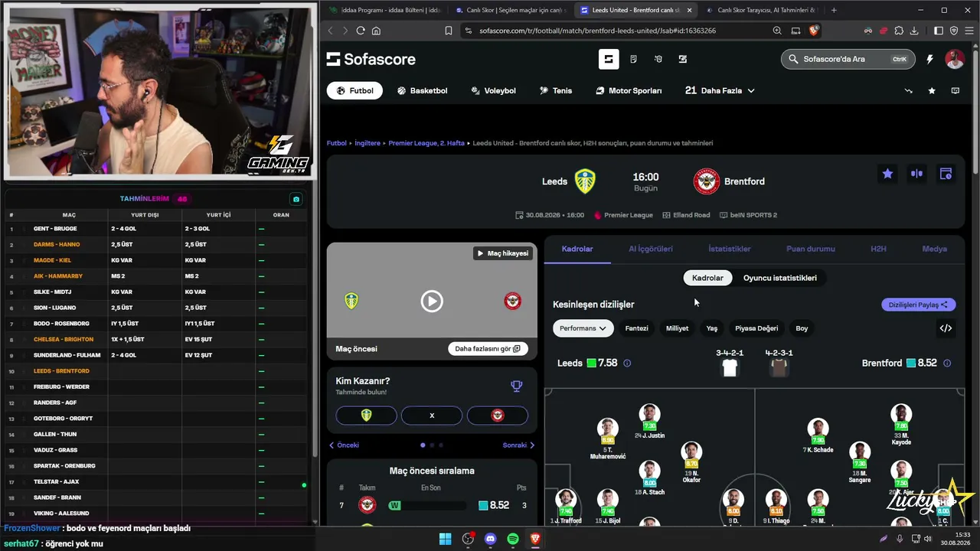Click the Dizilişleri Paylaş button
The width and height of the screenshot is (980, 551).
(x=919, y=305)
